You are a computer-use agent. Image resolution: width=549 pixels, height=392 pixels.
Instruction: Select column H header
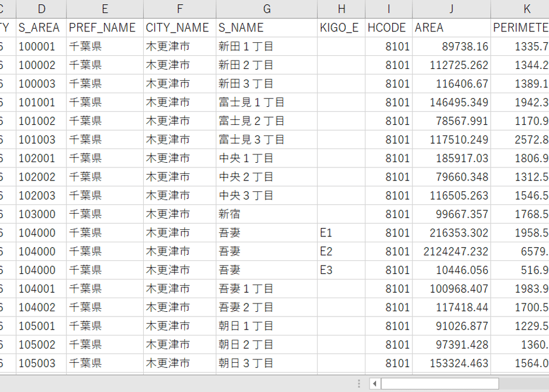[342, 9]
